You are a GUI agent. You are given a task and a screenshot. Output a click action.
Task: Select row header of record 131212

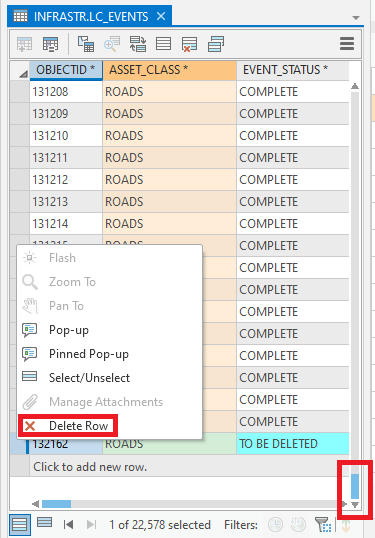(20, 180)
